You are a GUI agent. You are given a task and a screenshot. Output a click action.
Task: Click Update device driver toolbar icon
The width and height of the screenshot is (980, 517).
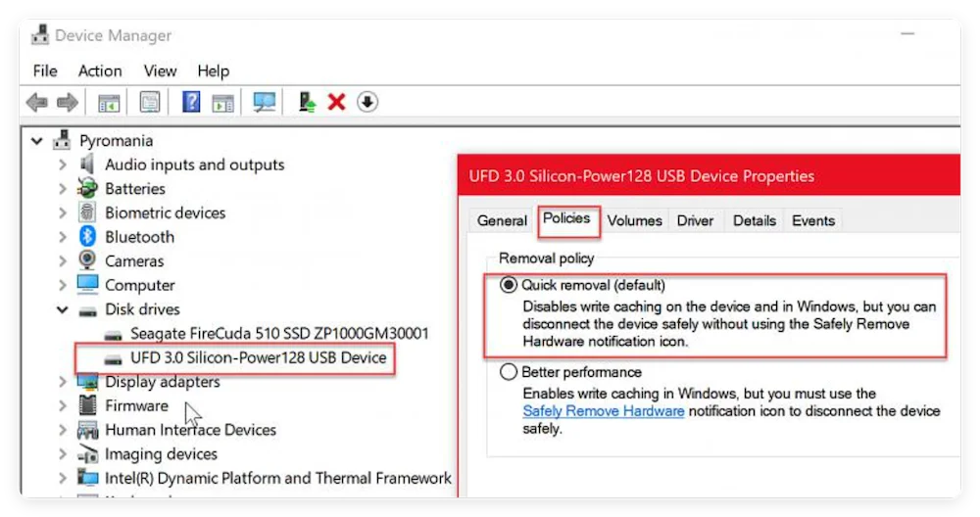pos(306,102)
